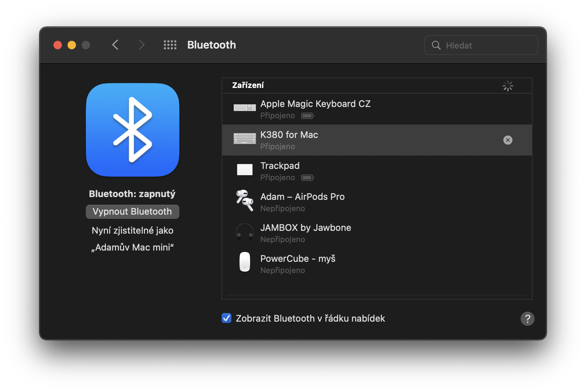Select JAMBOX by Jawbone device row
Viewport: 586px width, 392px height.
(376, 233)
